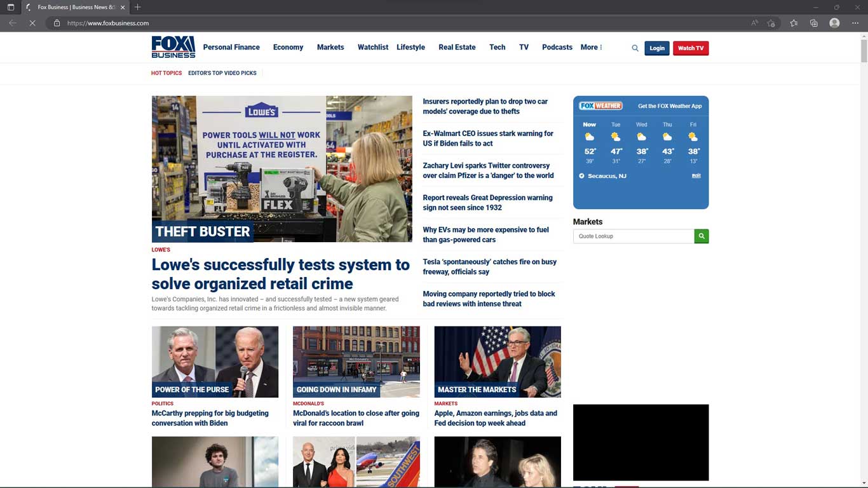Click the Politics category tag

click(x=162, y=403)
